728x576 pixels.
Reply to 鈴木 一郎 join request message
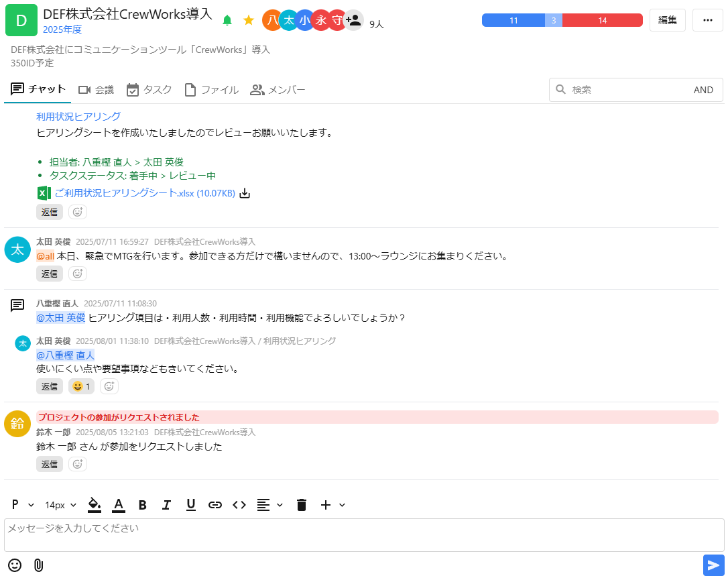(49, 464)
